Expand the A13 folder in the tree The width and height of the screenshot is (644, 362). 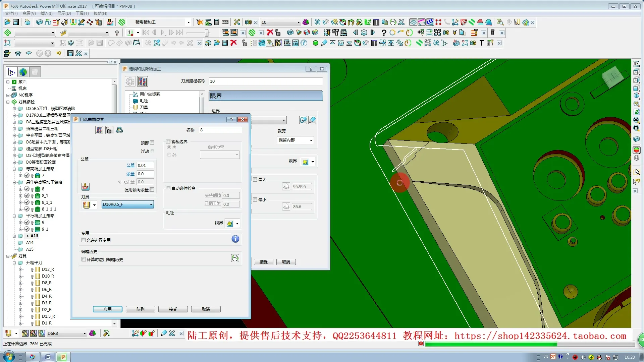pos(15,236)
